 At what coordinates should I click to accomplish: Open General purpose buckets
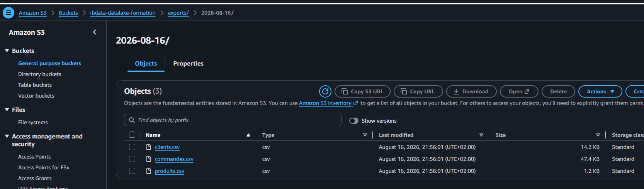coord(49,63)
